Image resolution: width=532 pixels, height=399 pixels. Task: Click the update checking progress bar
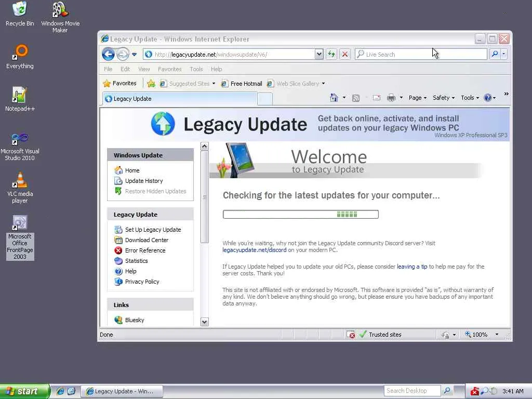click(x=301, y=215)
